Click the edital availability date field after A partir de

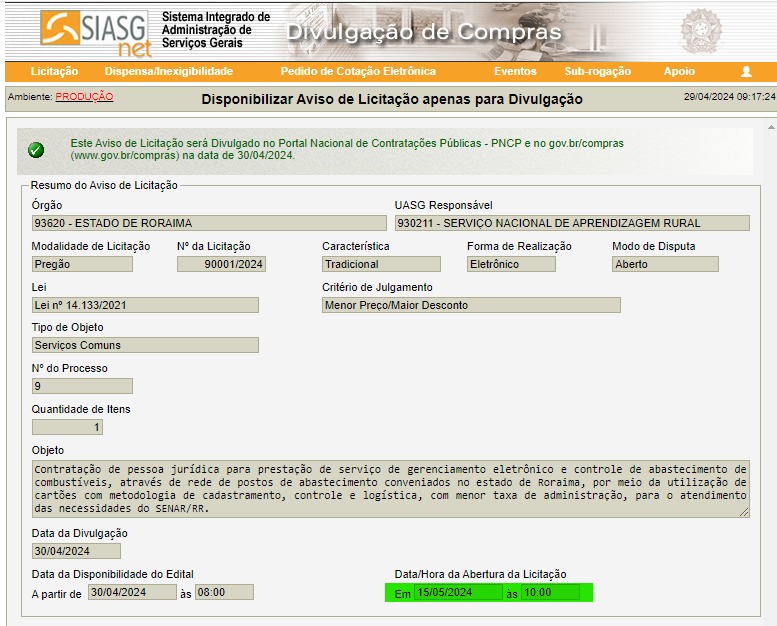132,592
